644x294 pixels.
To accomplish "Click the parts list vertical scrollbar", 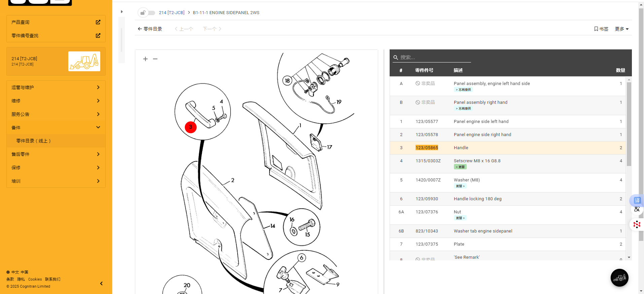I will pos(629,124).
